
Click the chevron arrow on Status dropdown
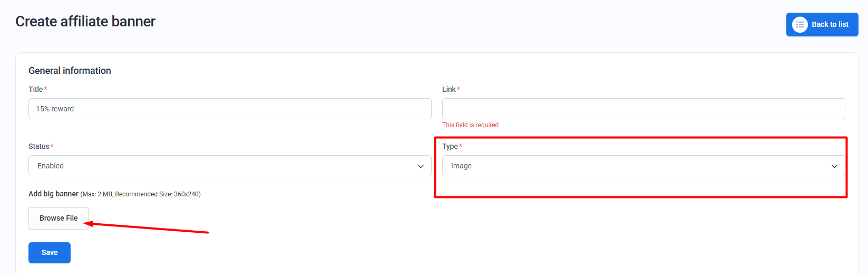click(x=421, y=166)
